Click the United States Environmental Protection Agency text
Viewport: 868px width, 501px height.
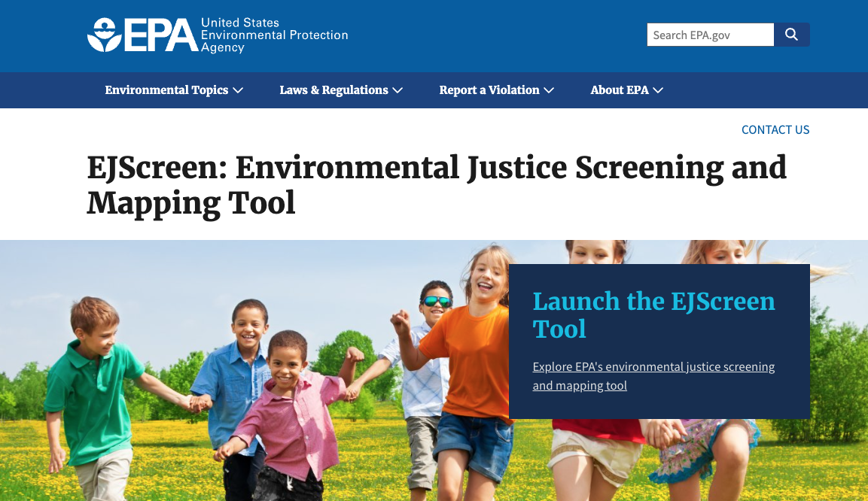[275, 35]
